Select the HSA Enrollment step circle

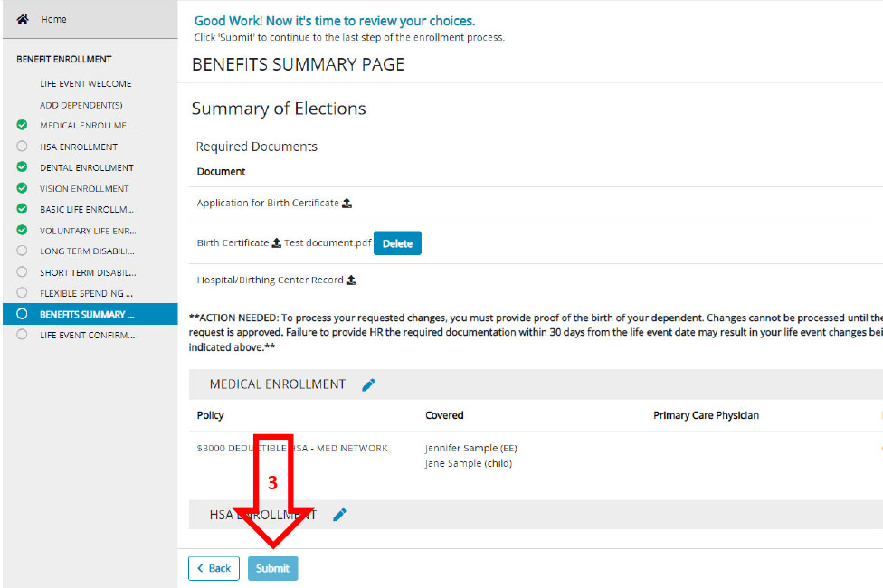(22, 147)
